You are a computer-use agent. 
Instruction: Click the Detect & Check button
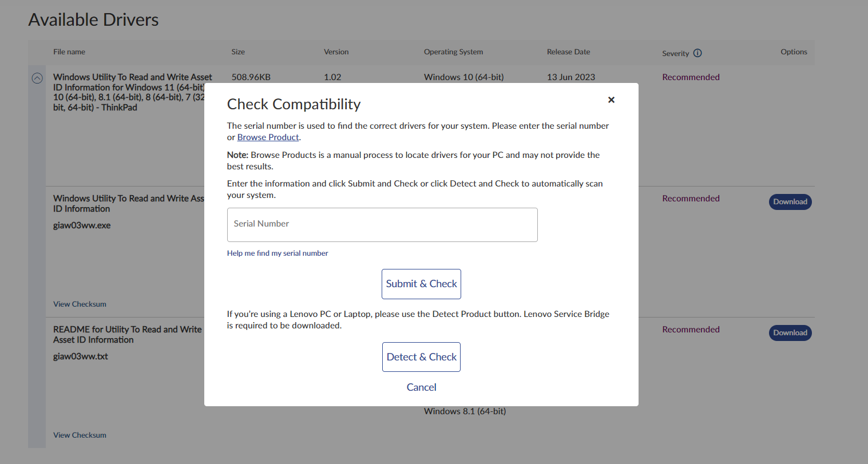point(421,357)
